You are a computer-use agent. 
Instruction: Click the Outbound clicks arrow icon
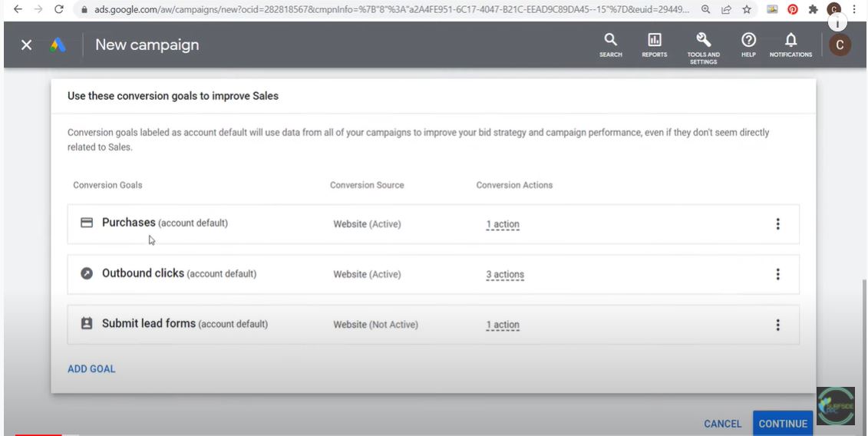(87, 274)
